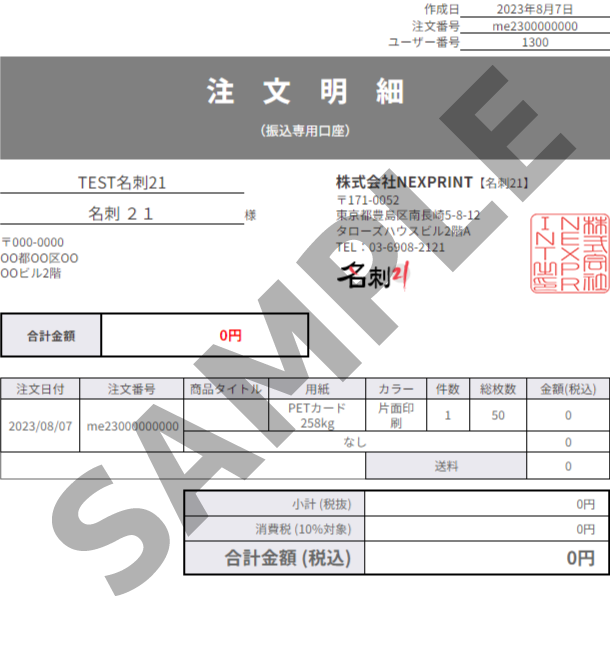Click the company postal code 〒171-0052
The image size is (610, 669).
(368, 200)
